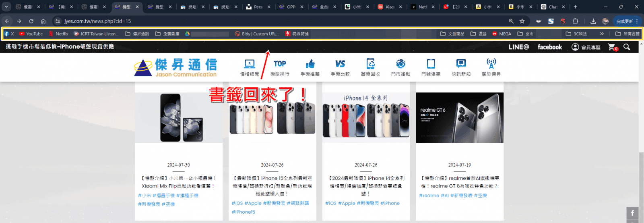Image resolution: width=644 pixels, height=223 pixels.
Task: Open the TOP 機型排行 ranking icon
Action: tap(280, 67)
